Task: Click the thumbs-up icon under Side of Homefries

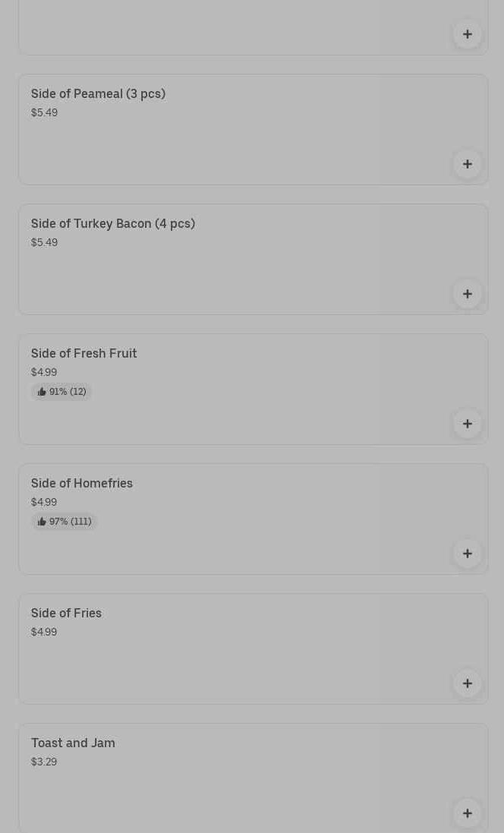Action: pyautogui.click(x=42, y=522)
